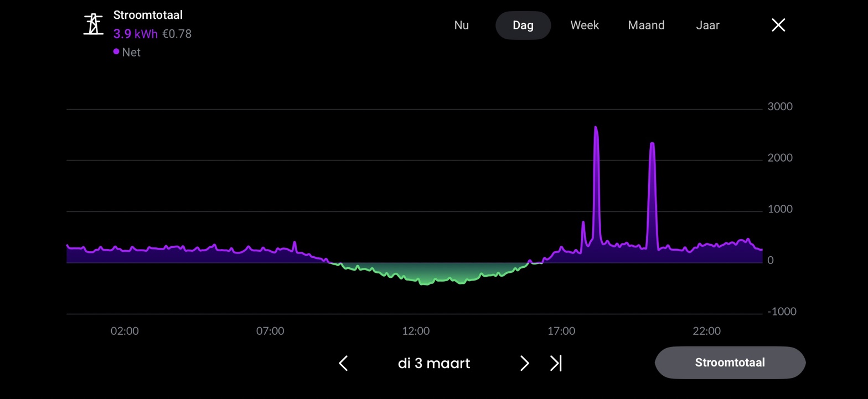
Task: Click the small spike near 07:00
Action: [x=294, y=243]
